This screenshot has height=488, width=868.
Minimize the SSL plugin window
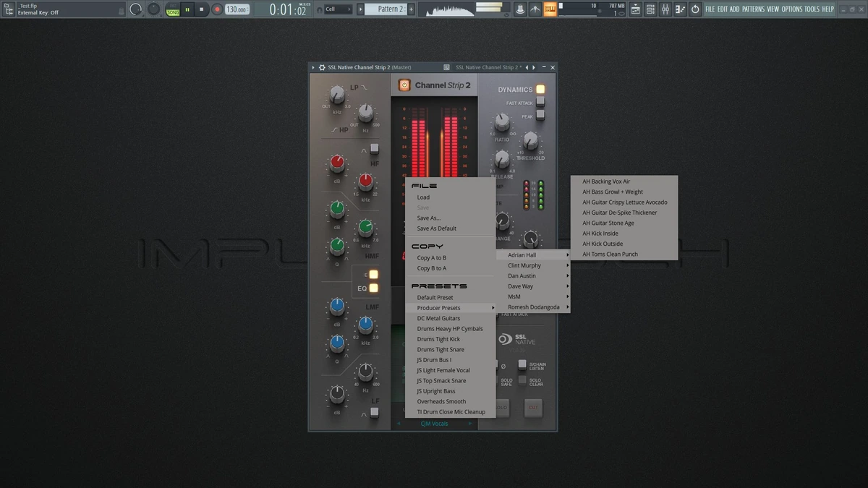click(544, 67)
